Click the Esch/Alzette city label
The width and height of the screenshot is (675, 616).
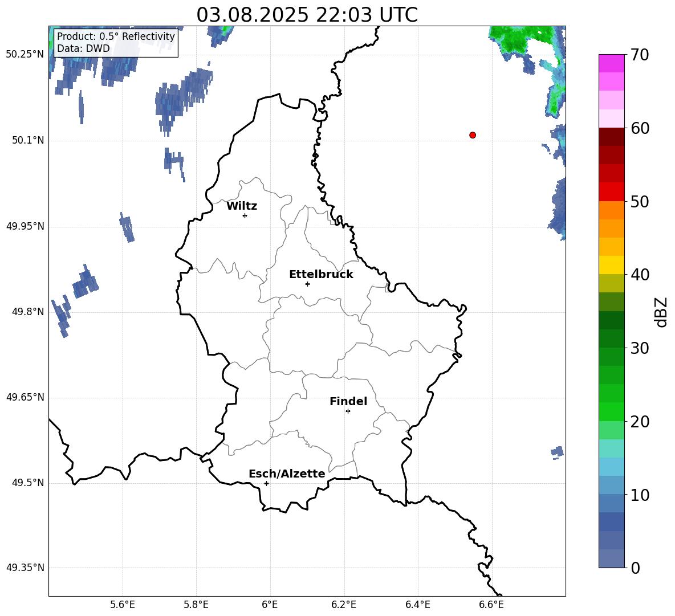tap(287, 474)
